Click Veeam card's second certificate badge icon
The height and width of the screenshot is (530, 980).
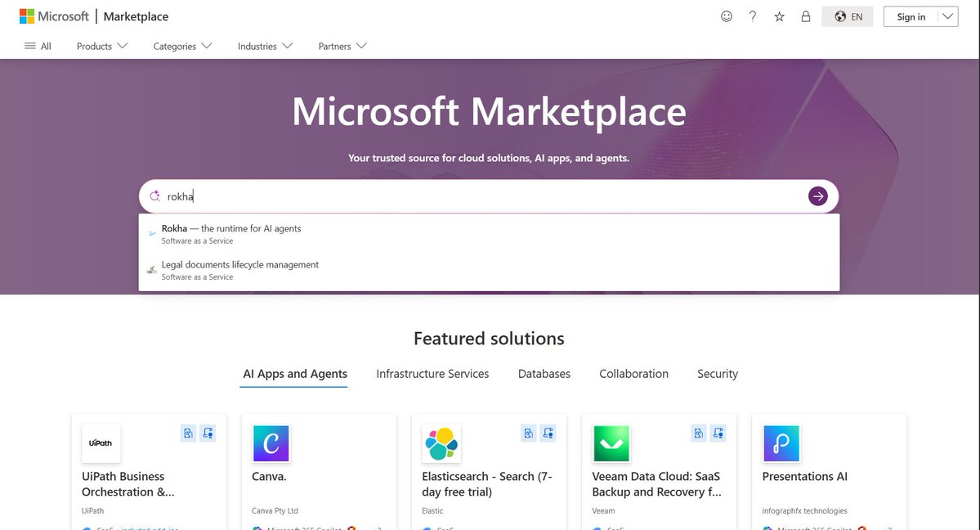pyautogui.click(x=718, y=433)
